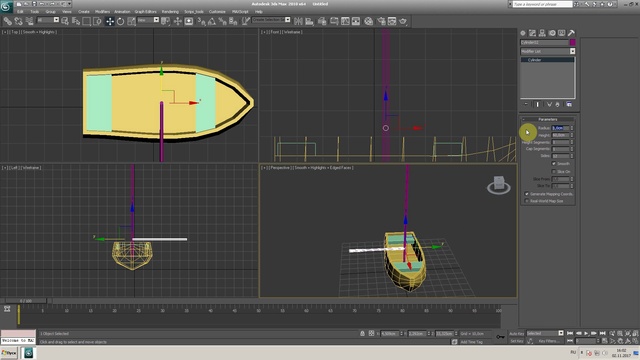Click the Mirror tool icon
Viewport: 640px width, 360px height.
(x=298, y=21)
